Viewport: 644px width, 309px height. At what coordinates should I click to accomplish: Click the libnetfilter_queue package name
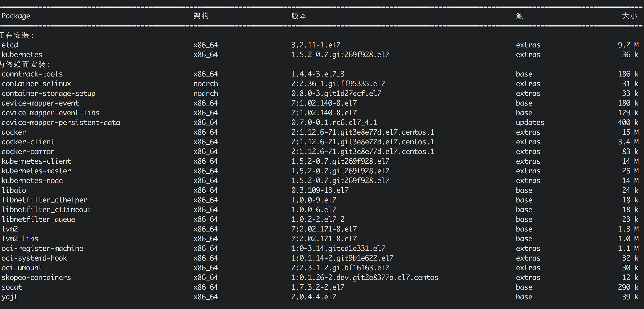point(38,219)
